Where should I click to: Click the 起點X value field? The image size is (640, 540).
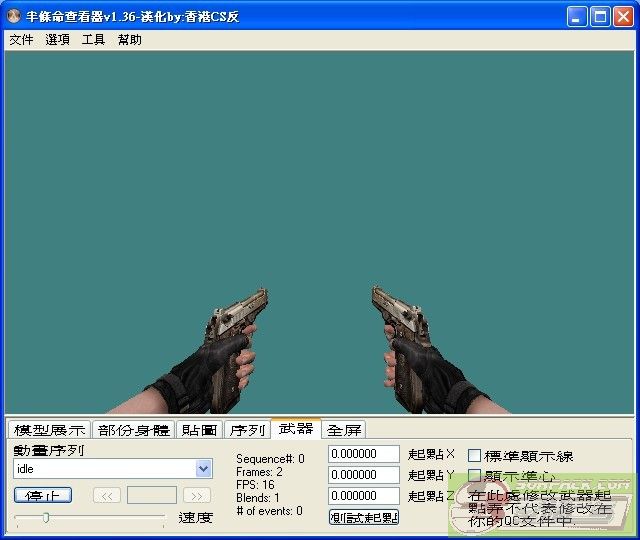[x=364, y=454]
